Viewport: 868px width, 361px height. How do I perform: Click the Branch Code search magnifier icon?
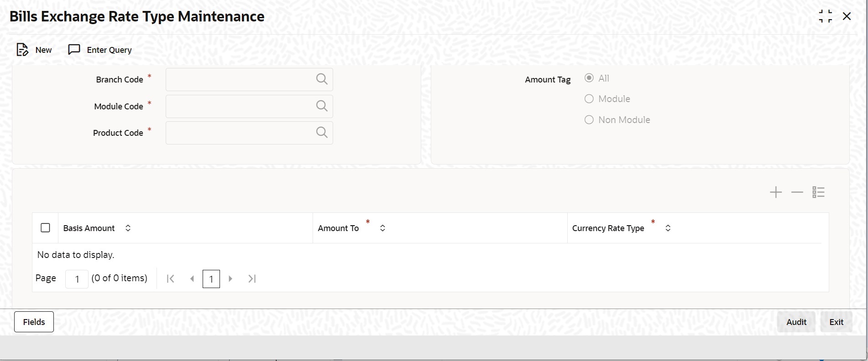322,79
